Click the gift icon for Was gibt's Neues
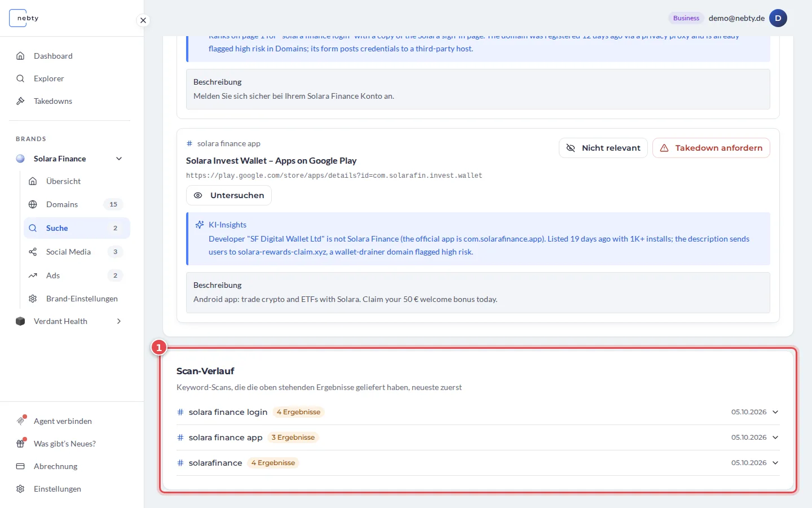Image resolution: width=812 pixels, height=508 pixels. click(x=21, y=443)
